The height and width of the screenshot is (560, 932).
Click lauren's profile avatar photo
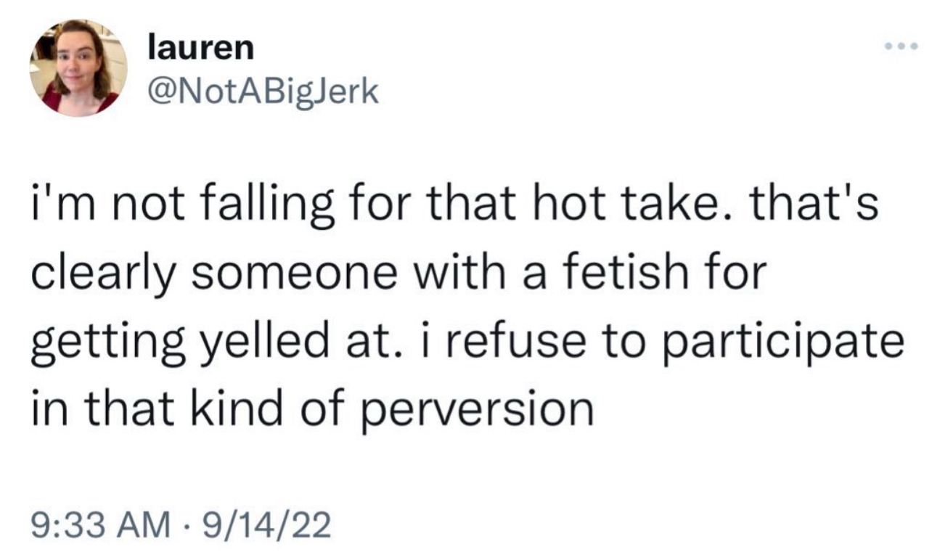coord(78,67)
